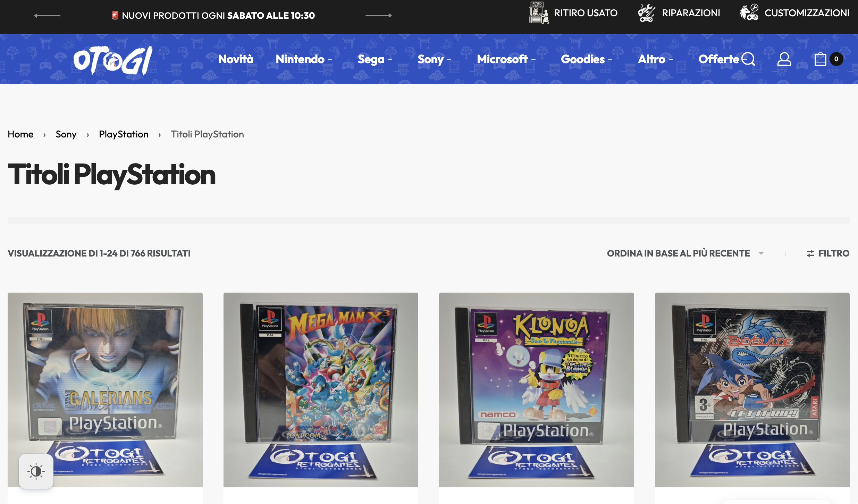Toggle dark mode brightness button
Screen dimensions: 858x504
(x=36, y=471)
